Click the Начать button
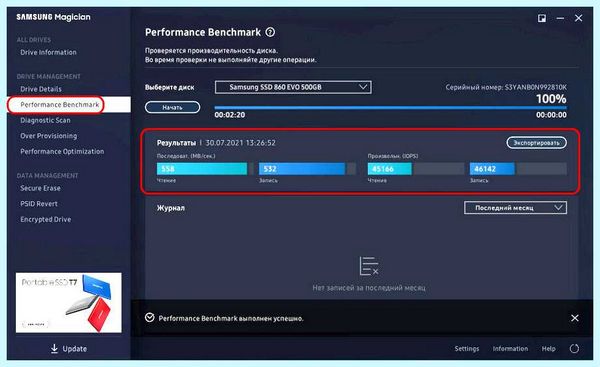The height and width of the screenshot is (367, 600). 172,108
